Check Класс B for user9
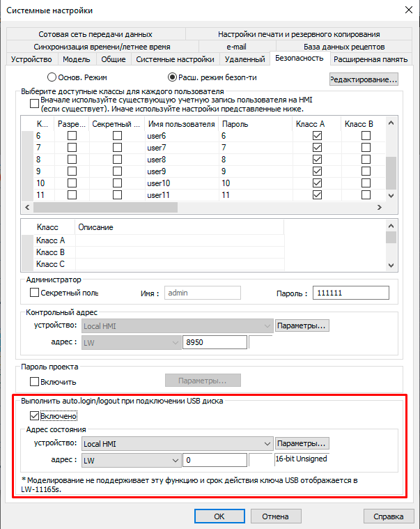 (366, 171)
